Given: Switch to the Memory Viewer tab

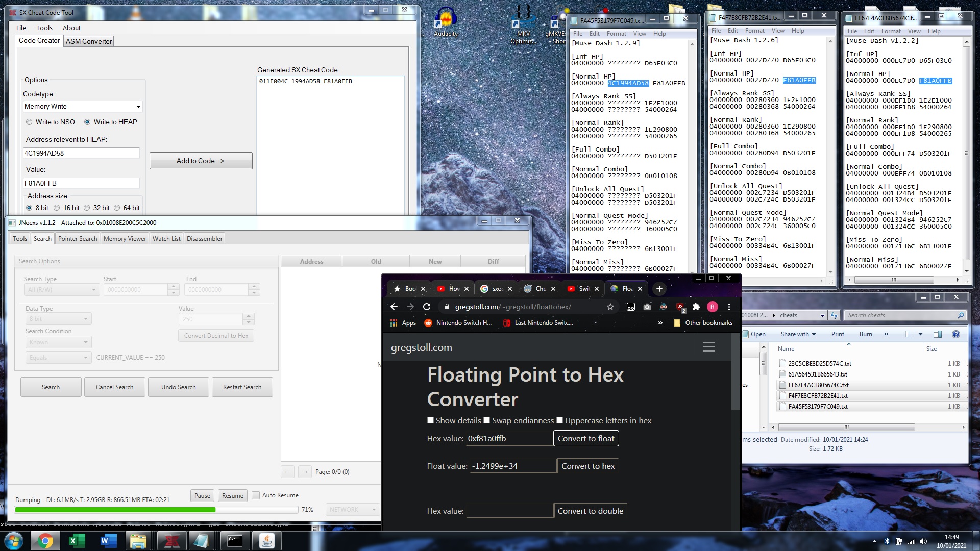Looking at the screenshot, I should click(125, 239).
